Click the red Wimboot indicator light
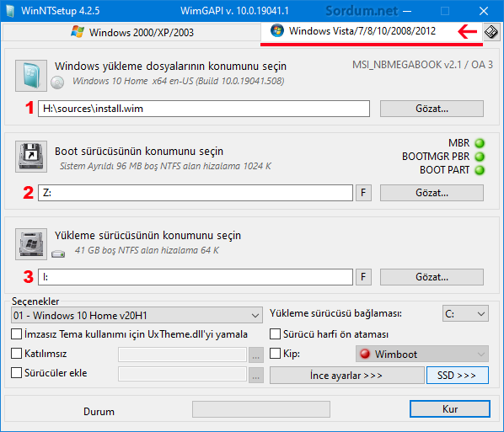The width and height of the screenshot is (504, 432). pos(365,354)
